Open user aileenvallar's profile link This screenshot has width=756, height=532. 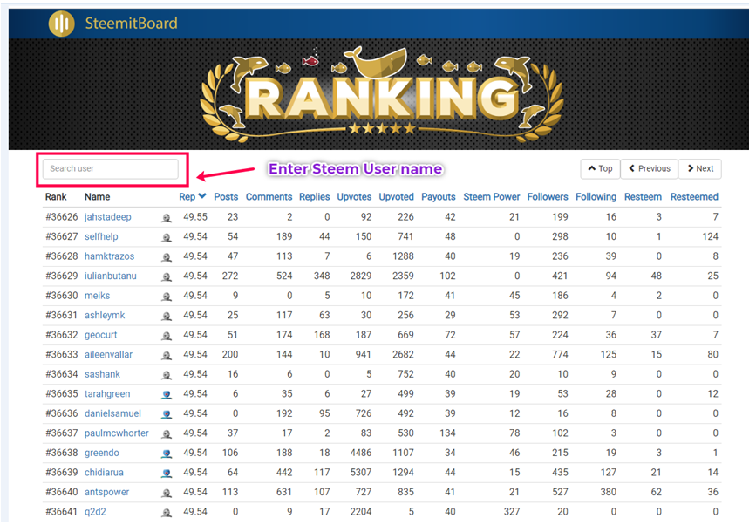(x=108, y=355)
